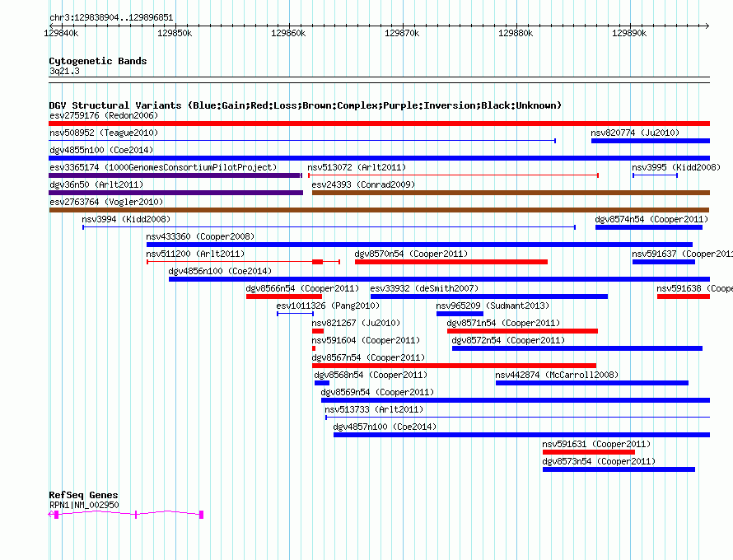Select the blue dgv8573n54 bar
Screen dimensions: 733x560
coord(619,469)
